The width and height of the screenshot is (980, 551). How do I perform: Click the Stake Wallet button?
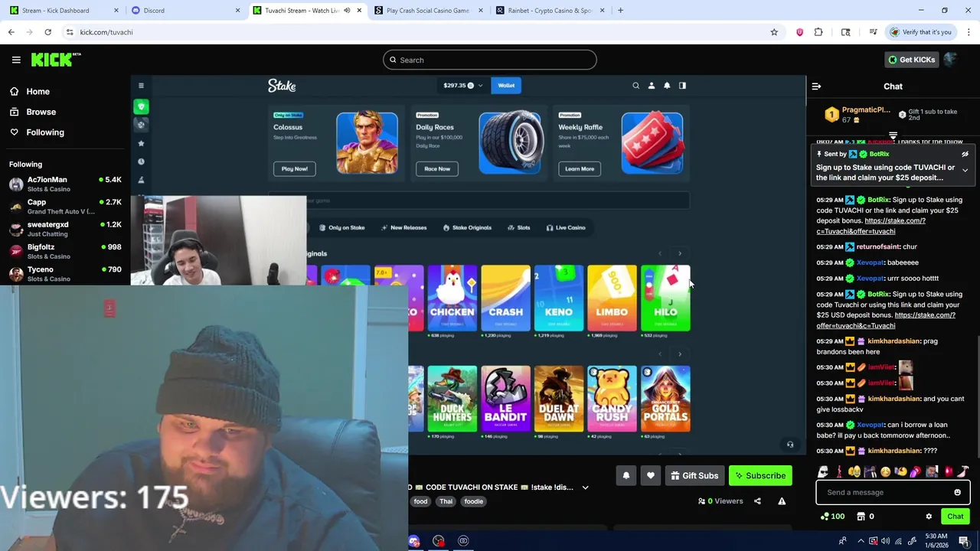pyautogui.click(x=506, y=86)
